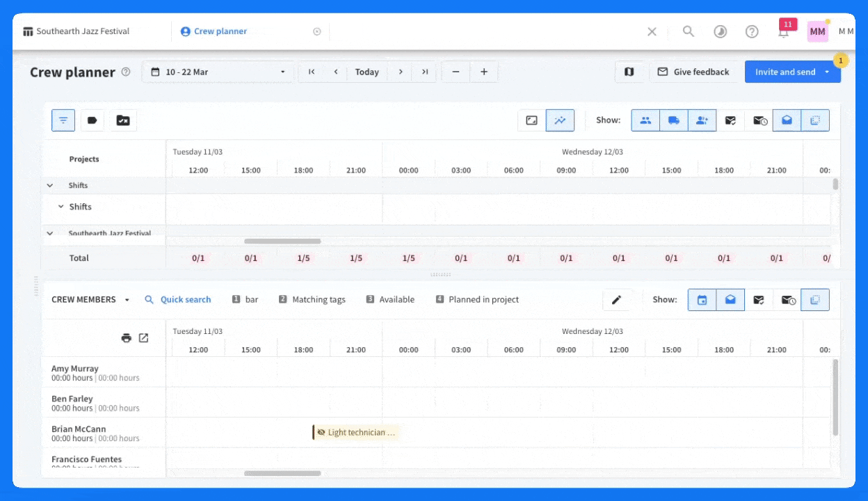Click the X icon in the top bar

(x=652, y=31)
